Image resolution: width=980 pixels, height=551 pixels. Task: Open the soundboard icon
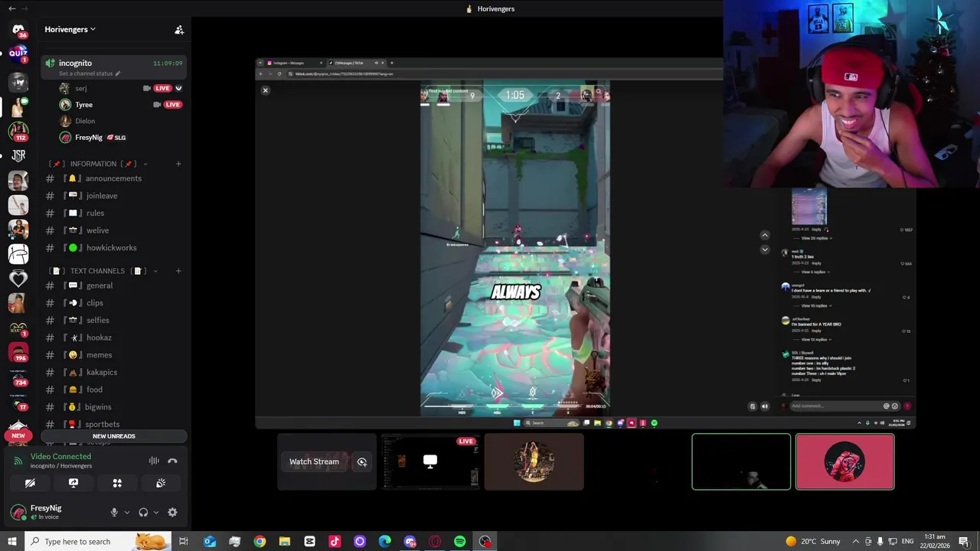coord(161,483)
